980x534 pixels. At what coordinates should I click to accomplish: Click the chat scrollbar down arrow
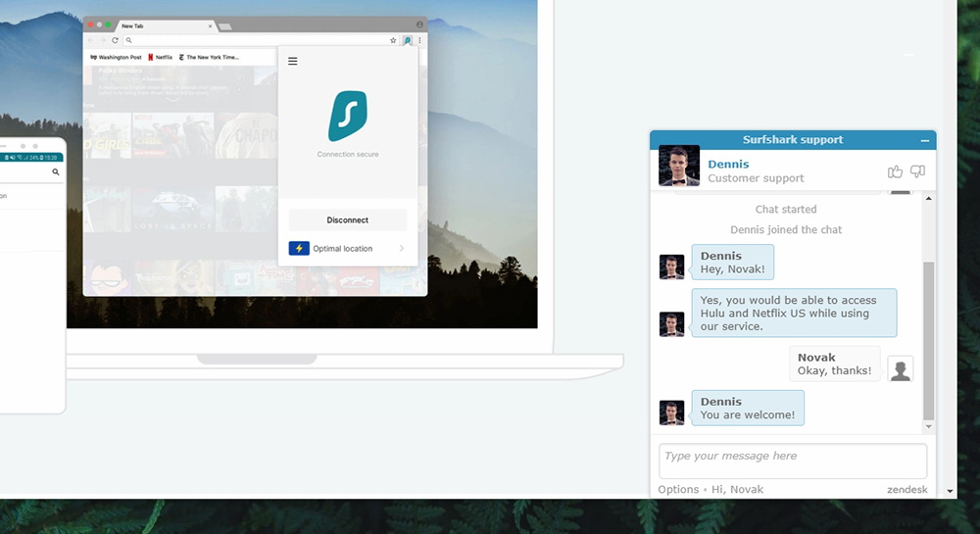pyautogui.click(x=929, y=426)
